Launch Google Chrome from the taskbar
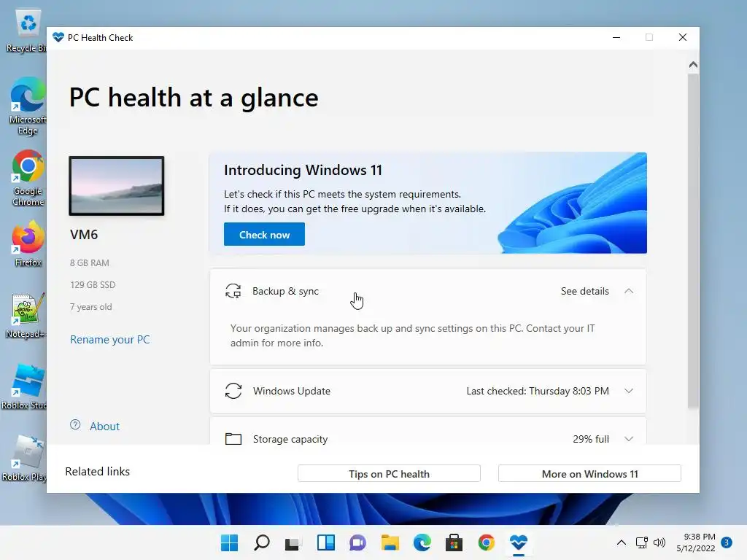747x560 pixels. [486, 542]
